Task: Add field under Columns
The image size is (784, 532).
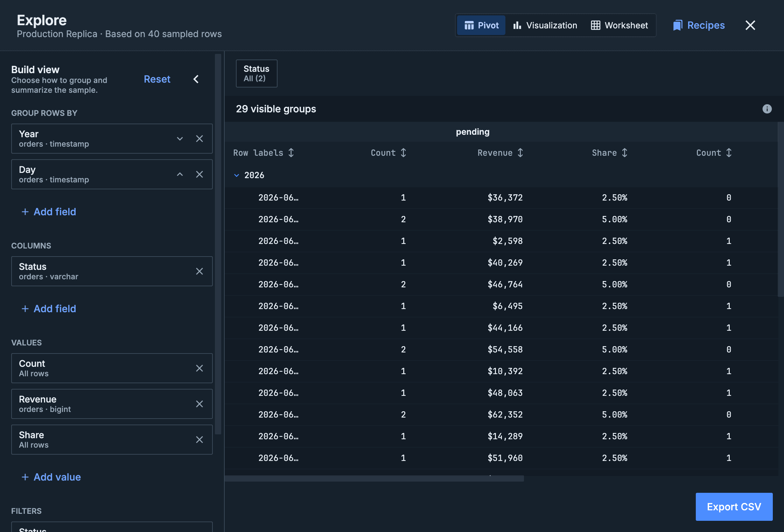Action: click(49, 309)
